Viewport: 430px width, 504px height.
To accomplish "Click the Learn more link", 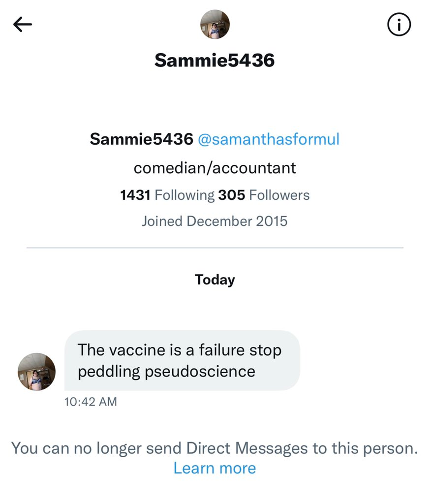I will tap(215, 468).
